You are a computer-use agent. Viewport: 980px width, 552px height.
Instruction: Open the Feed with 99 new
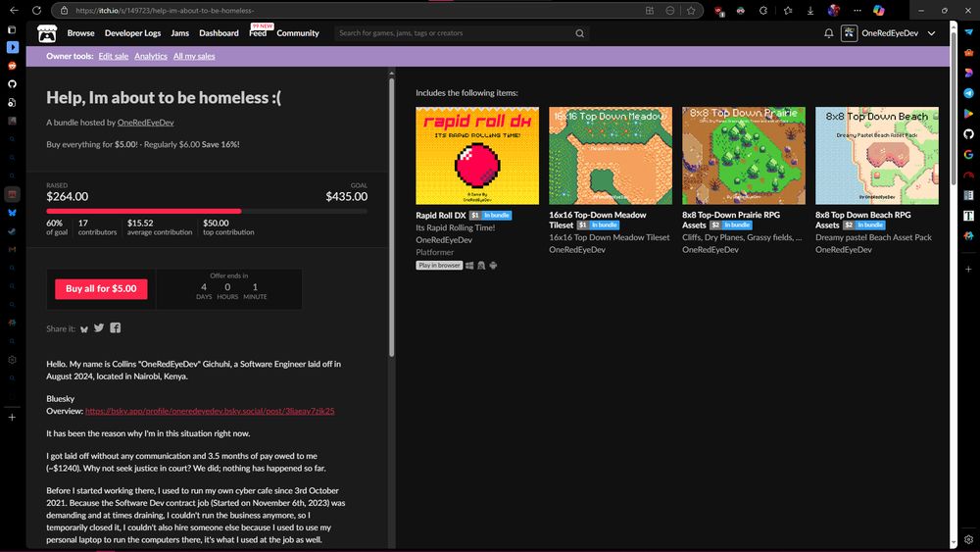click(x=258, y=32)
